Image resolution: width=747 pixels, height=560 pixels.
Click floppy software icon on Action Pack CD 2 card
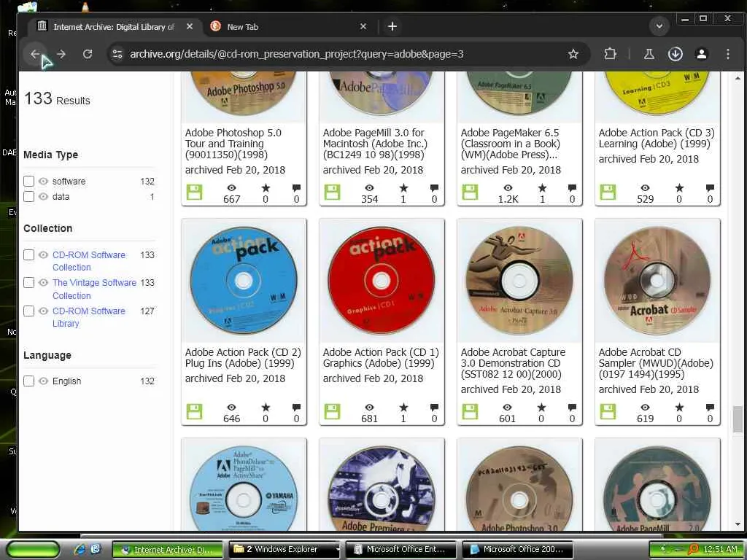194,412
